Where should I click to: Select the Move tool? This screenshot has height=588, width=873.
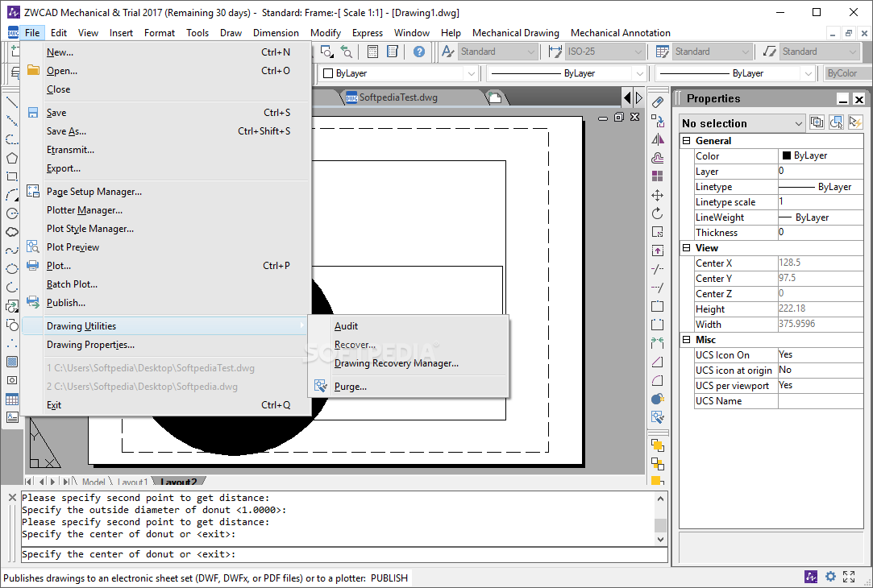coord(658,195)
